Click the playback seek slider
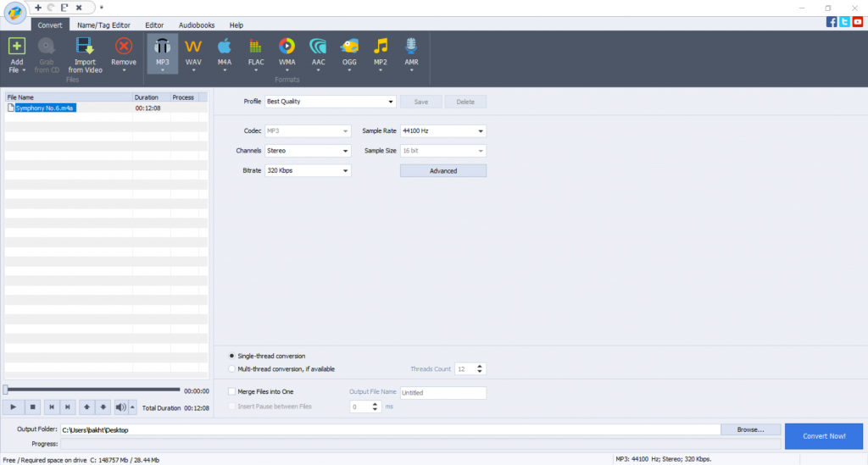This screenshot has height=465, width=868. point(92,390)
